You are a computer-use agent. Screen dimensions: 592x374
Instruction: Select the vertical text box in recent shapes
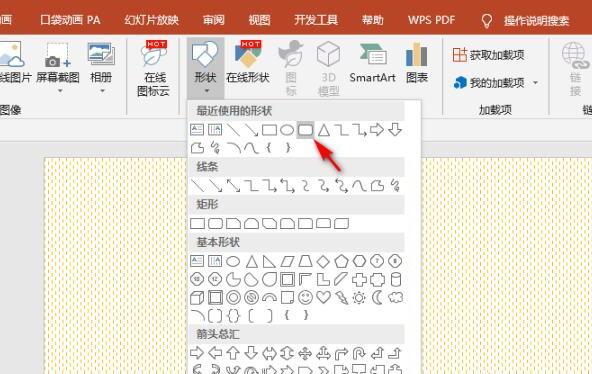tap(215, 130)
